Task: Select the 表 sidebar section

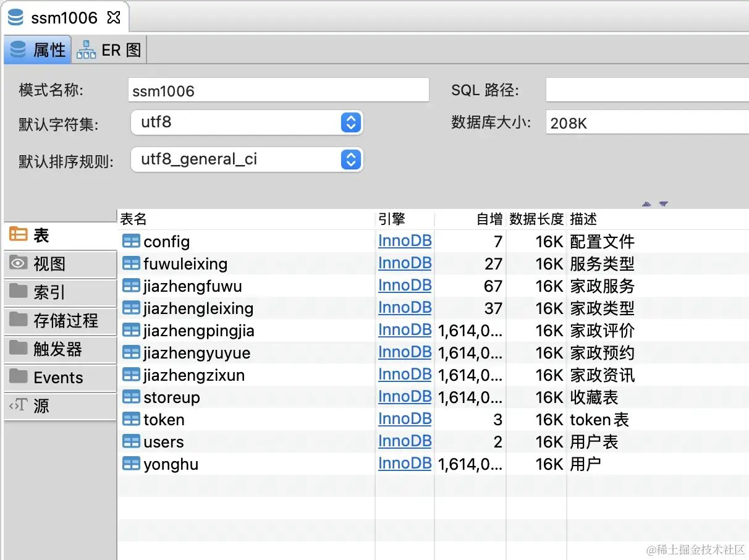Action: pyautogui.click(x=60, y=235)
